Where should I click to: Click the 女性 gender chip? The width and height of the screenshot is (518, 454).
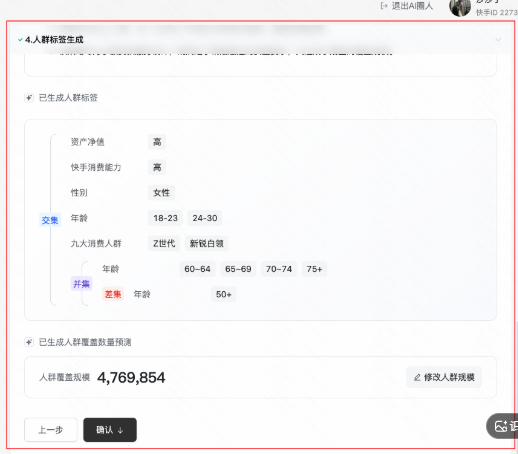click(x=161, y=193)
